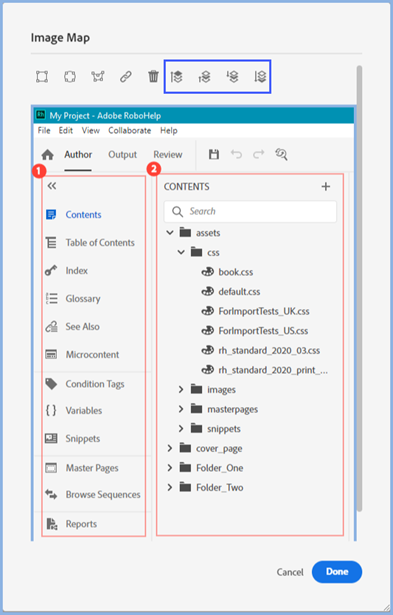Screen dimensions: 393x615
Task: Click the Output tab in the image
Action: [122, 155]
